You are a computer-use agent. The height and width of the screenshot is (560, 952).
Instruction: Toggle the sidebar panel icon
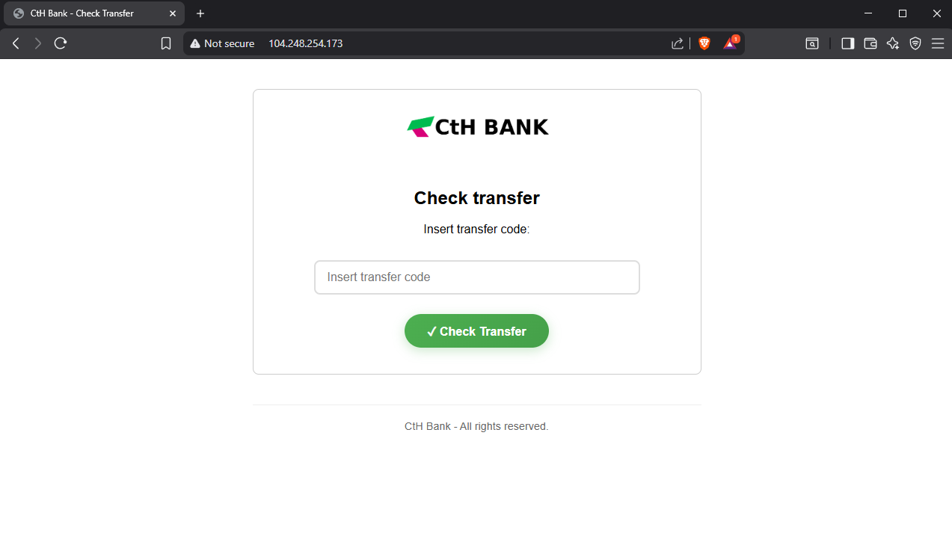click(x=847, y=43)
